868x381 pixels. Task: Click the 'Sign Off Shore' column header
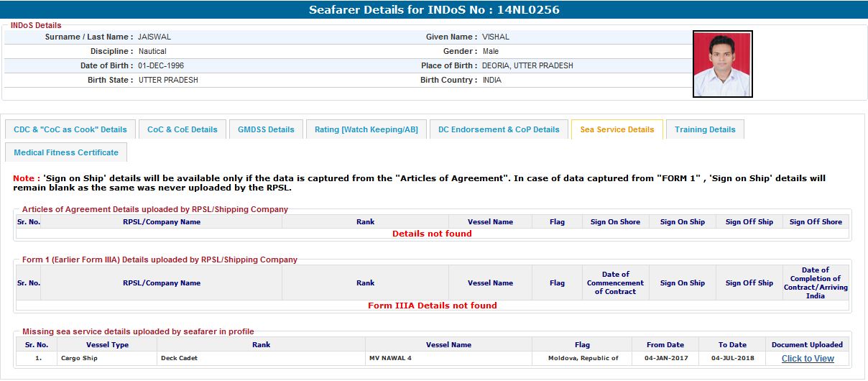pyautogui.click(x=816, y=222)
